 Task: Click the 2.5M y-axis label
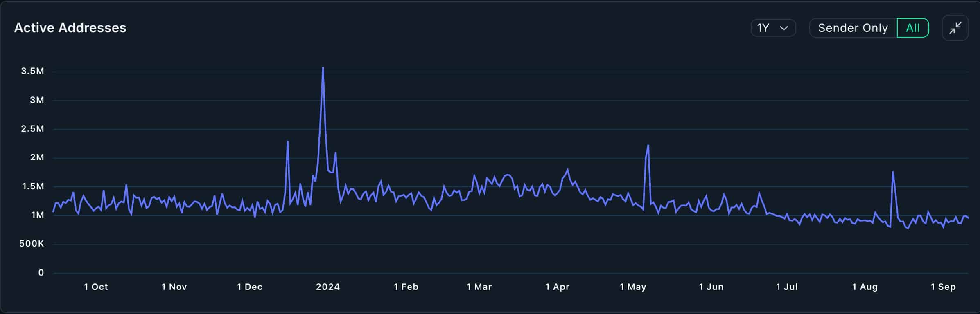pos(33,129)
